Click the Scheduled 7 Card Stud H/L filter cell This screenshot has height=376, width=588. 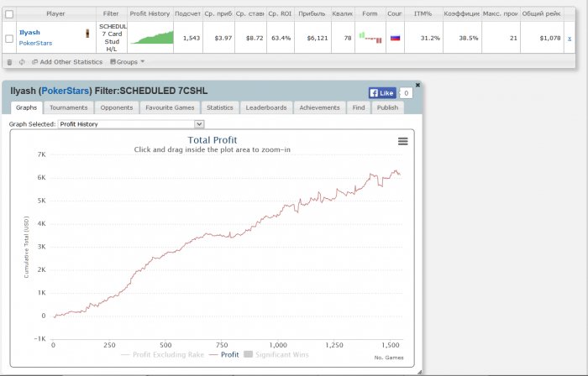click(x=112, y=38)
